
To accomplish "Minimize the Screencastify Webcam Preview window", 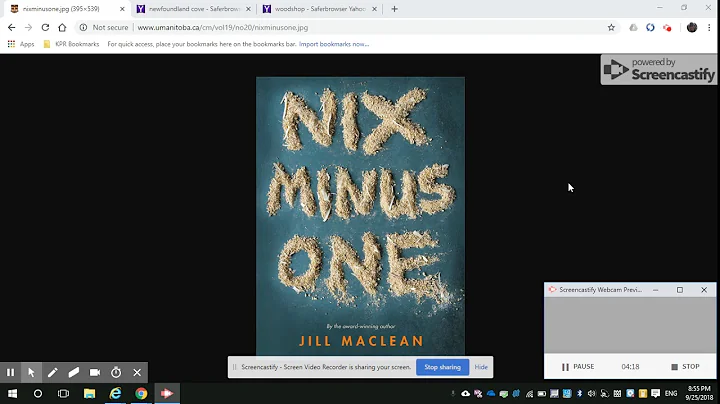I will [656, 290].
